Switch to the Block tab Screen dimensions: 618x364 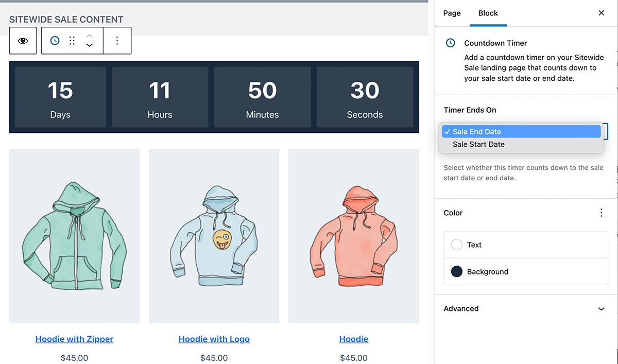coord(488,13)
